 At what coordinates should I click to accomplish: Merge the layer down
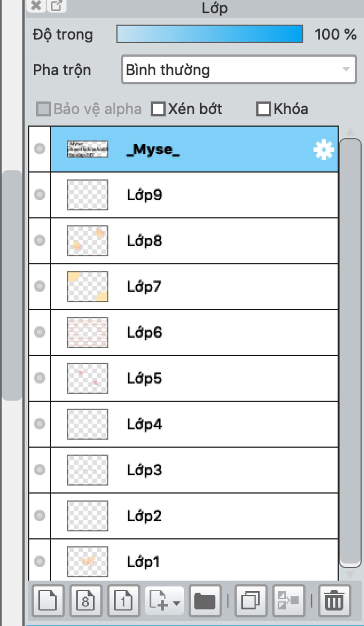(x=288, y=601)
